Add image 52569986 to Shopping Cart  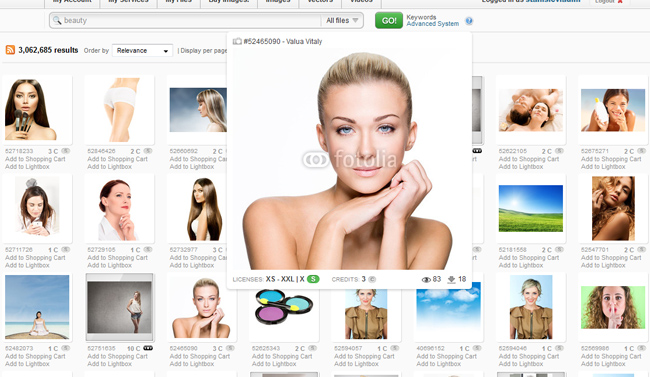tap(611, 356)
